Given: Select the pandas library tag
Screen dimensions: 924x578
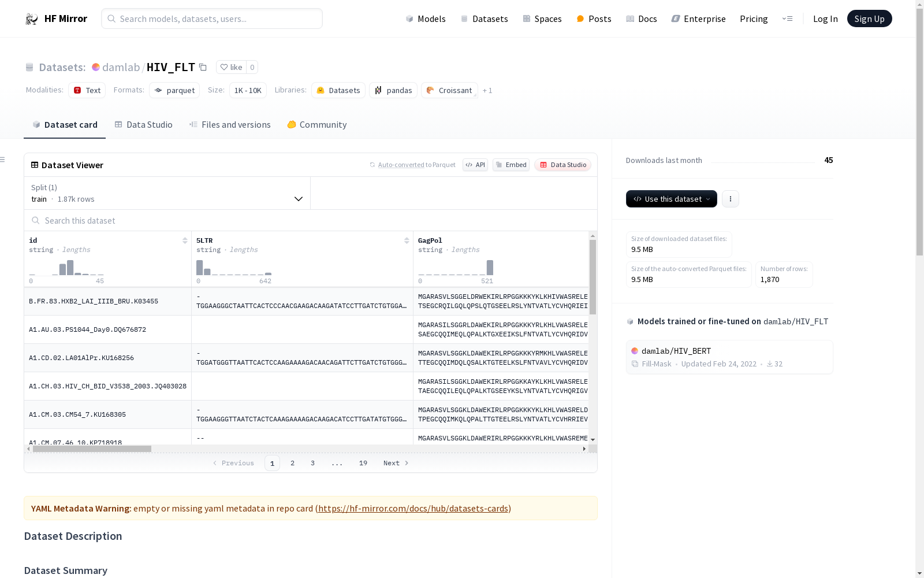Looking at the screenshot, I should coord(393,90).
